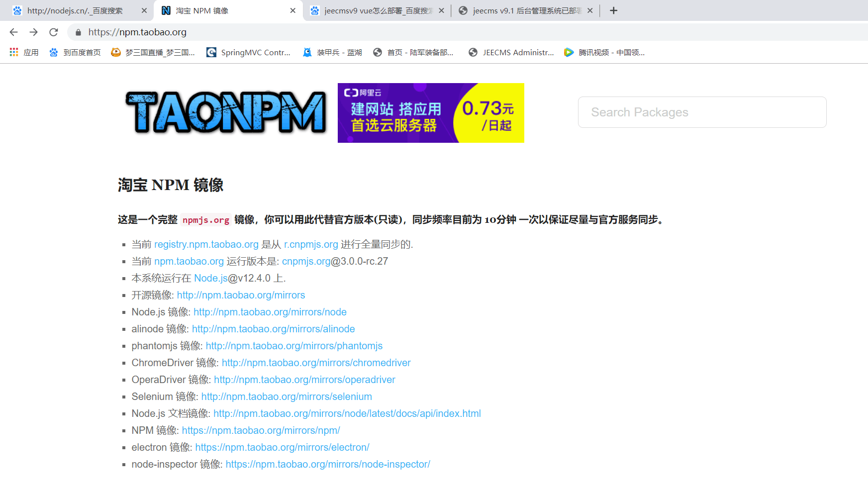Open the r.cnpmjs.org link
This screenshot has width=868, height=496.
click(311, 244)
